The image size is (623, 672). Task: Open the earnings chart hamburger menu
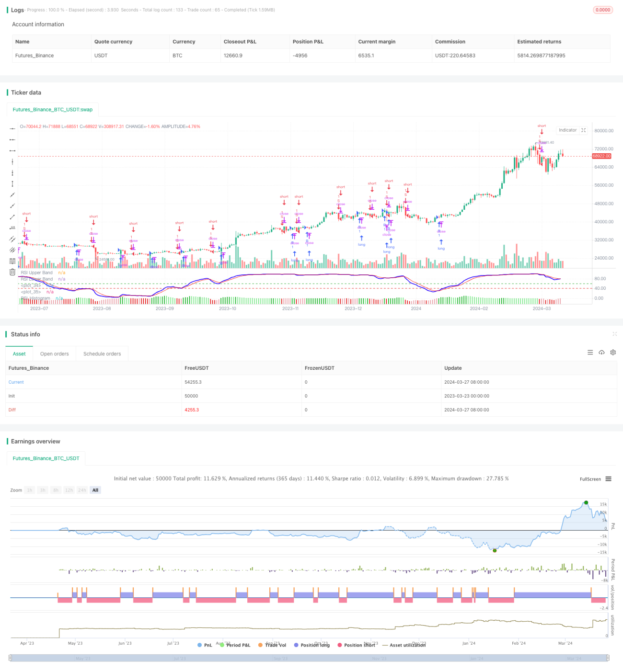point(608,479)
